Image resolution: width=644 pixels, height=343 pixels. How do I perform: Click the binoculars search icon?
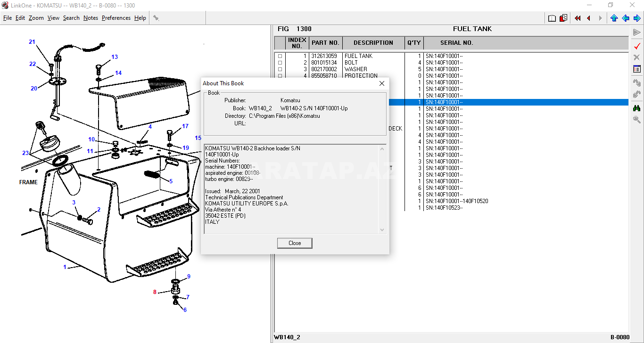coord(637,108)
